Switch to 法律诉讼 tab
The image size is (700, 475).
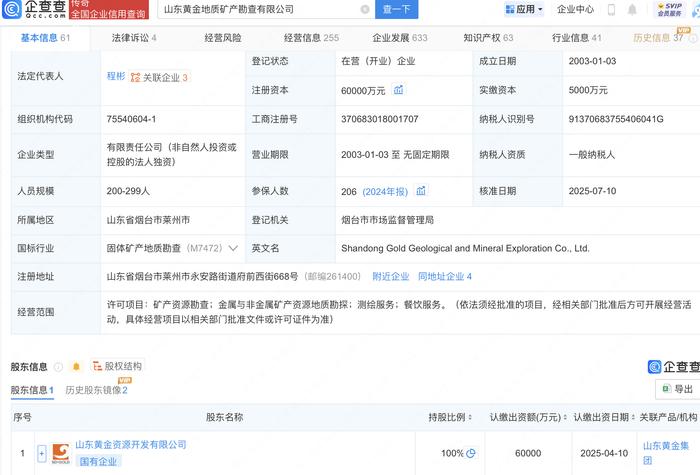[134, 38]
